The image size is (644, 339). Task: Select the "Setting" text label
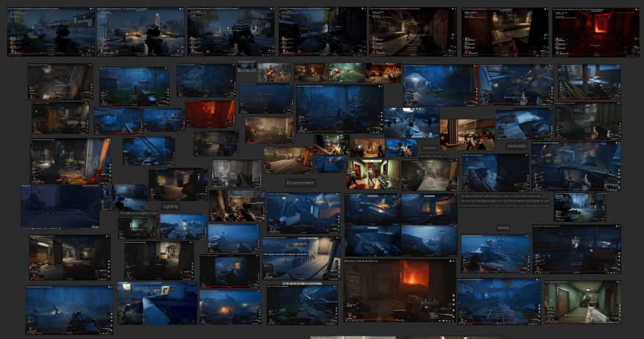(x=503, y=228)
